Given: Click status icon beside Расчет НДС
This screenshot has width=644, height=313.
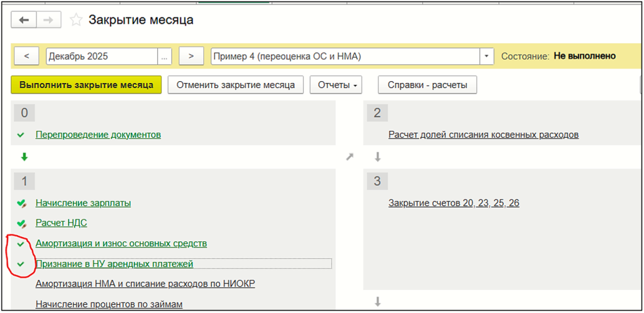Looking at the screenshot, I should tap(21, 222).
